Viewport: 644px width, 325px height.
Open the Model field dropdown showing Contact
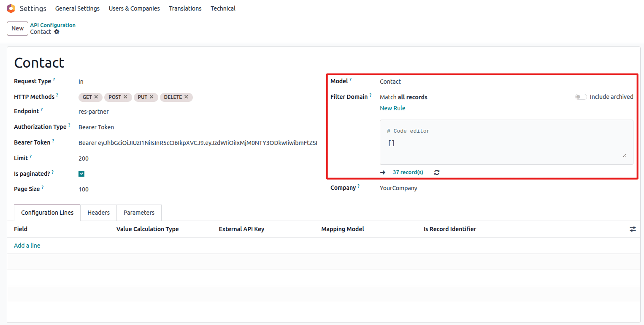tap(464, 82)
